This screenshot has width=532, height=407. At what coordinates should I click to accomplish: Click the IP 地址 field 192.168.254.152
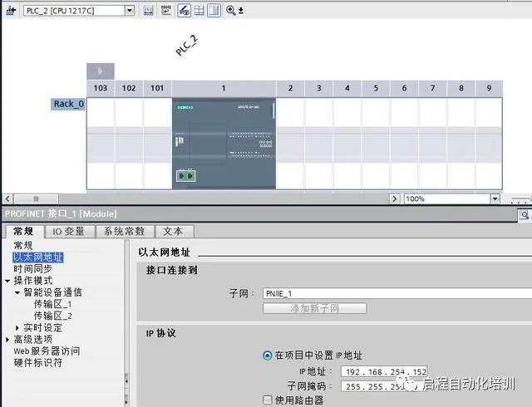384,372
